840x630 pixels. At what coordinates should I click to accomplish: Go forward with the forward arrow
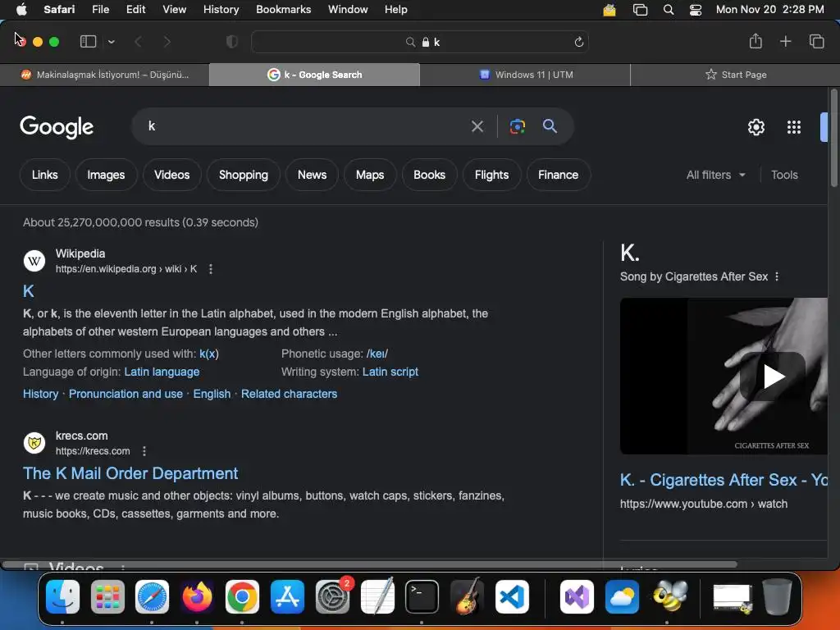(x=167, y=41)
